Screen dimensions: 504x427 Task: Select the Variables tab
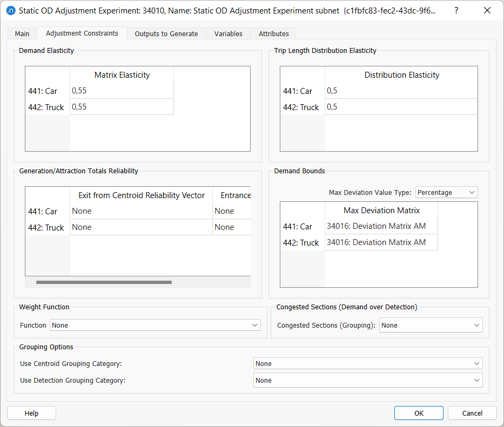[228, 33]
